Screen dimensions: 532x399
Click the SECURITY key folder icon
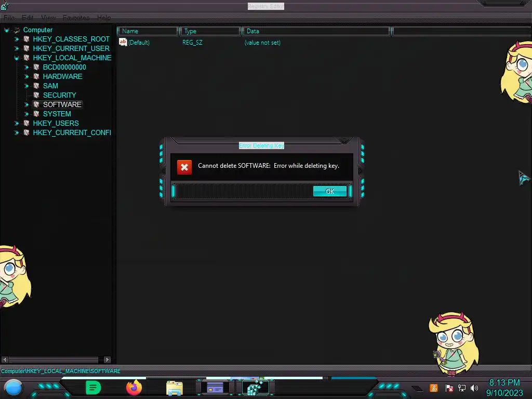tap(36, 95)
